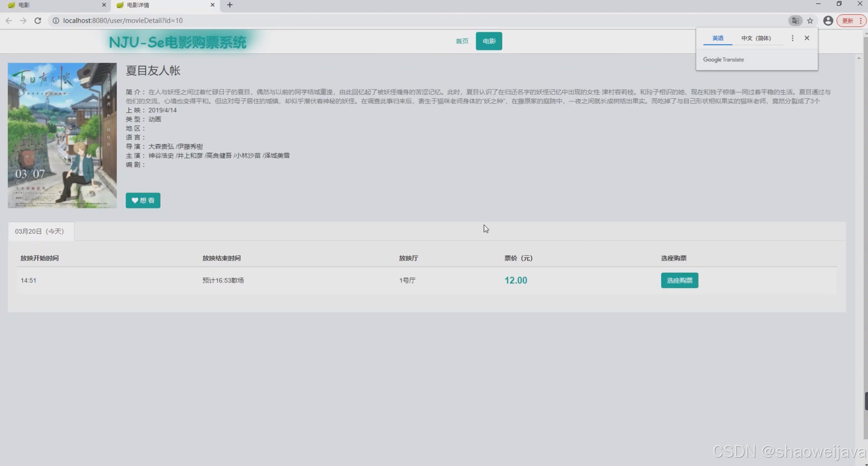Reload the page with refresh icon
The height and width of the screenshot is (466, 868).
38,21
